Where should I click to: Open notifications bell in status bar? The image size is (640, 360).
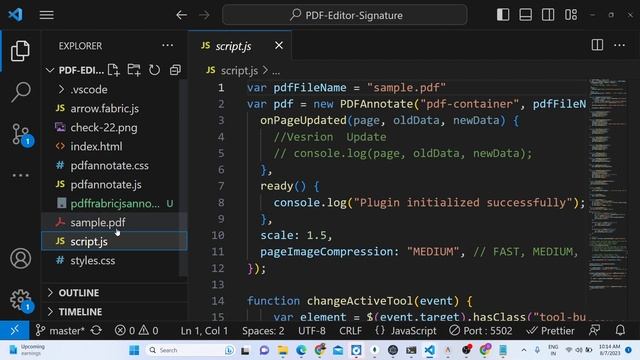(620, 330)
